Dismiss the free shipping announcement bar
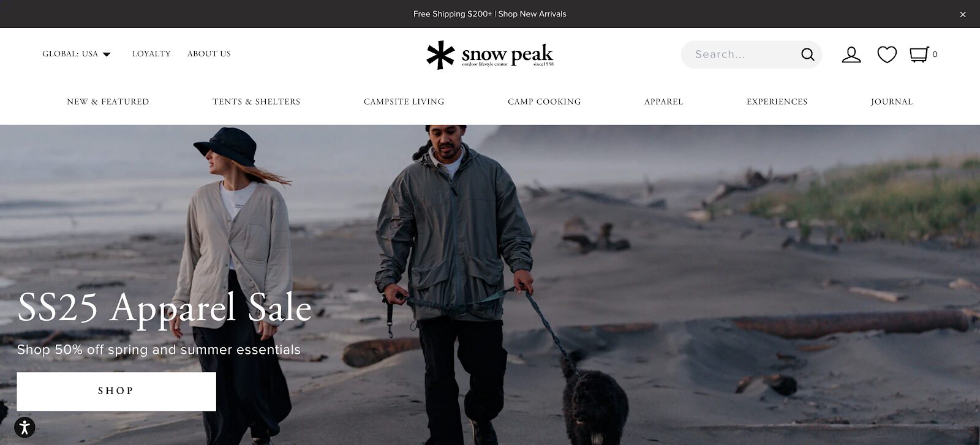 963,14
